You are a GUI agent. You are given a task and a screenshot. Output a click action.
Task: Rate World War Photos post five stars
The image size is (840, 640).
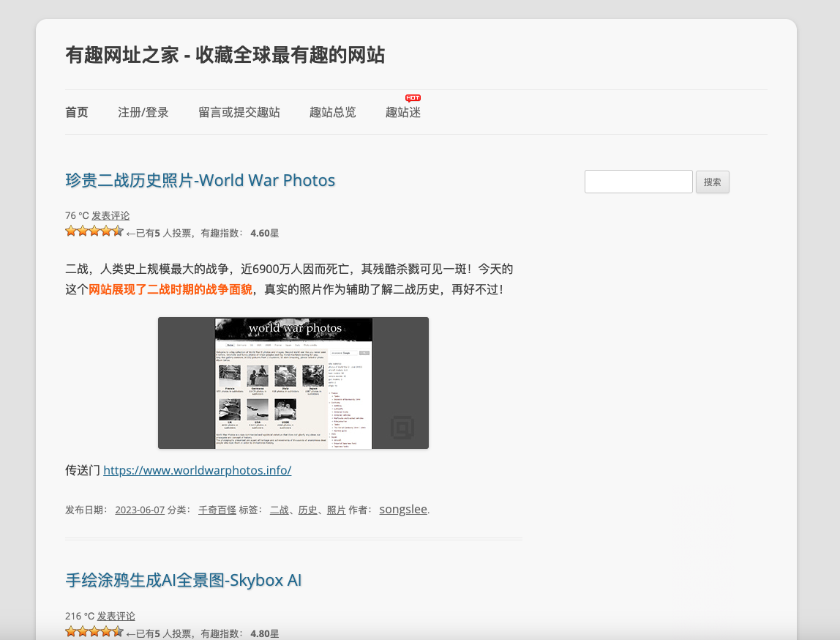[x=118, y=231]
